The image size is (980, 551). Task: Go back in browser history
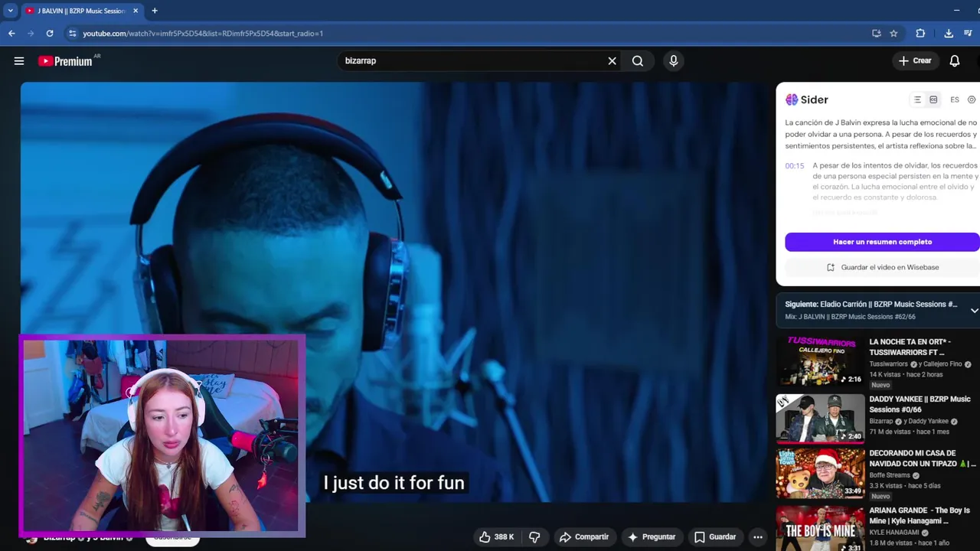11,34
